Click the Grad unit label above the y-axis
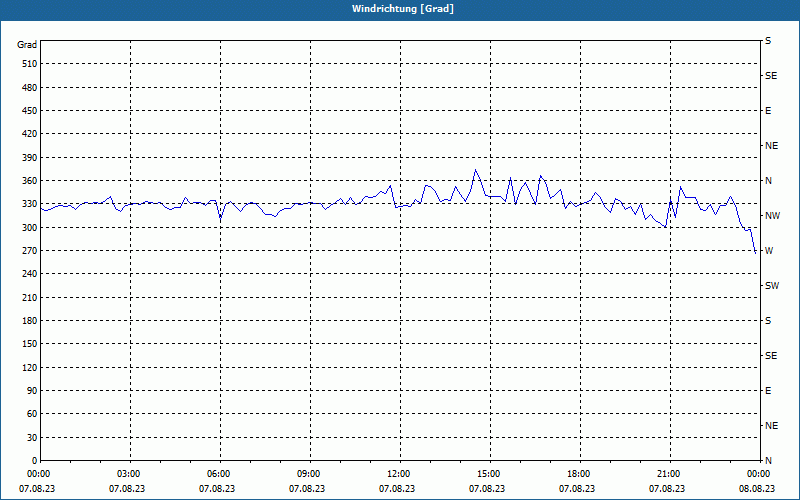This screenshot has height=500, width=800. pos(27,45)
